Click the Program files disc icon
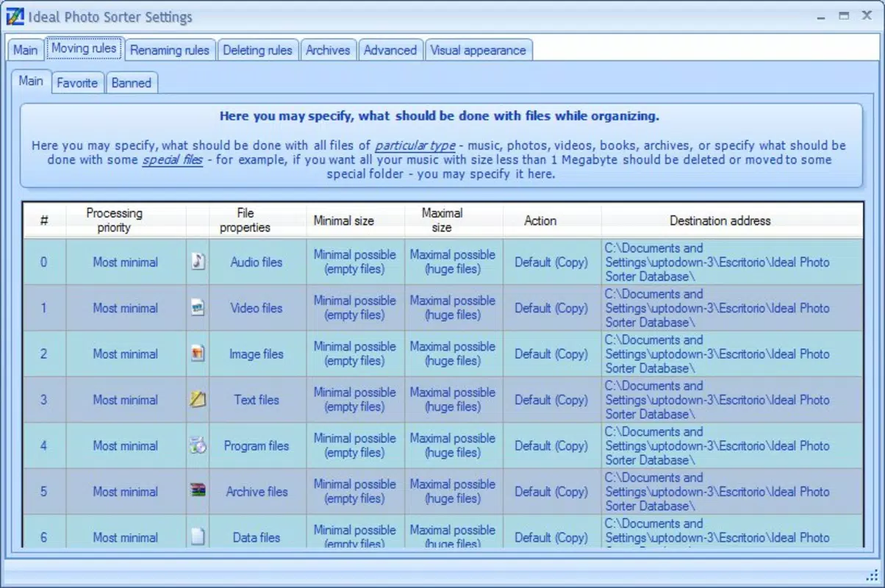The height and width of the screenshot is (588, 885). tap(198, 445)
